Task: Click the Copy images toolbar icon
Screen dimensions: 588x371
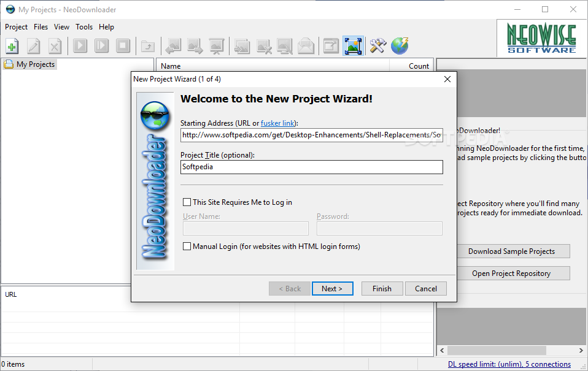Action: (242, 46)
